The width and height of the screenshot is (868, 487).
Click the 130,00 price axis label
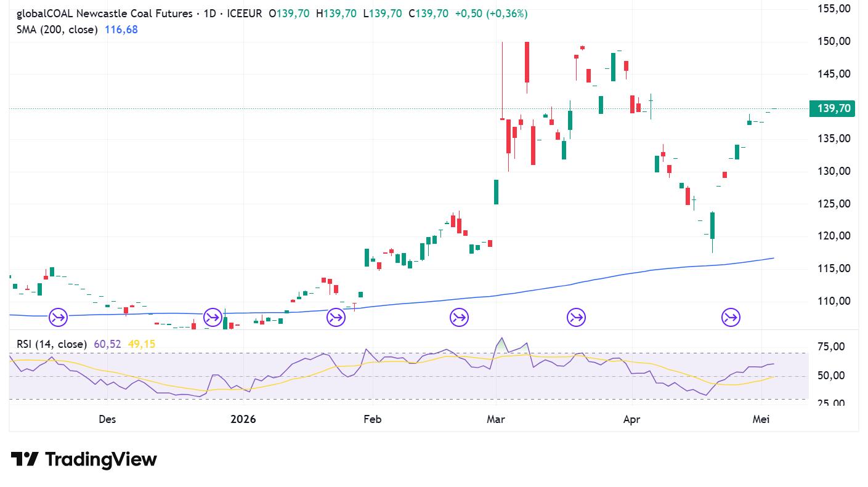tap(834, 171)
